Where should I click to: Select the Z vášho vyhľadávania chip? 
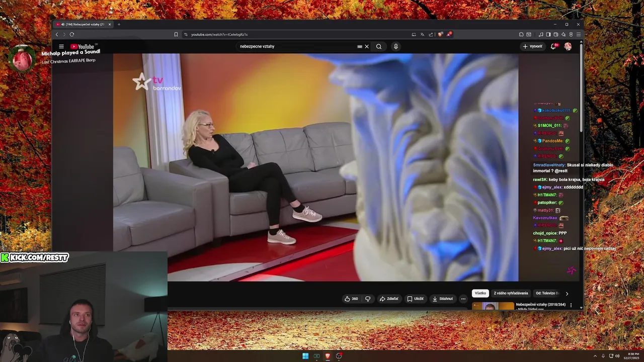(511, 293)
